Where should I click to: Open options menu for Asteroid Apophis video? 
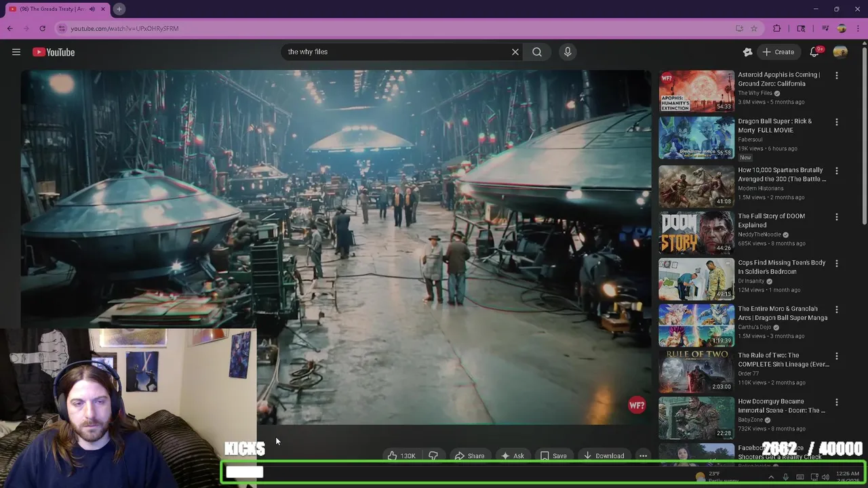click(x=836, y=75)
